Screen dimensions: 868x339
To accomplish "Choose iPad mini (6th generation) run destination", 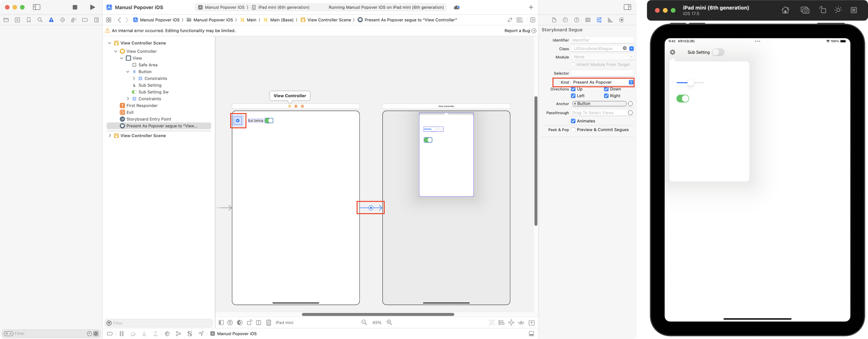I will (281, 7).
